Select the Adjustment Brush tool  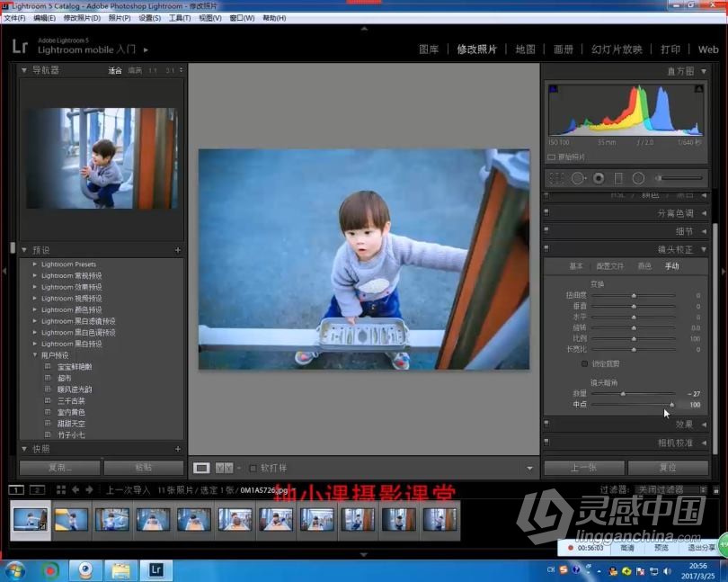pyautogui.click(x=679, y=178)
